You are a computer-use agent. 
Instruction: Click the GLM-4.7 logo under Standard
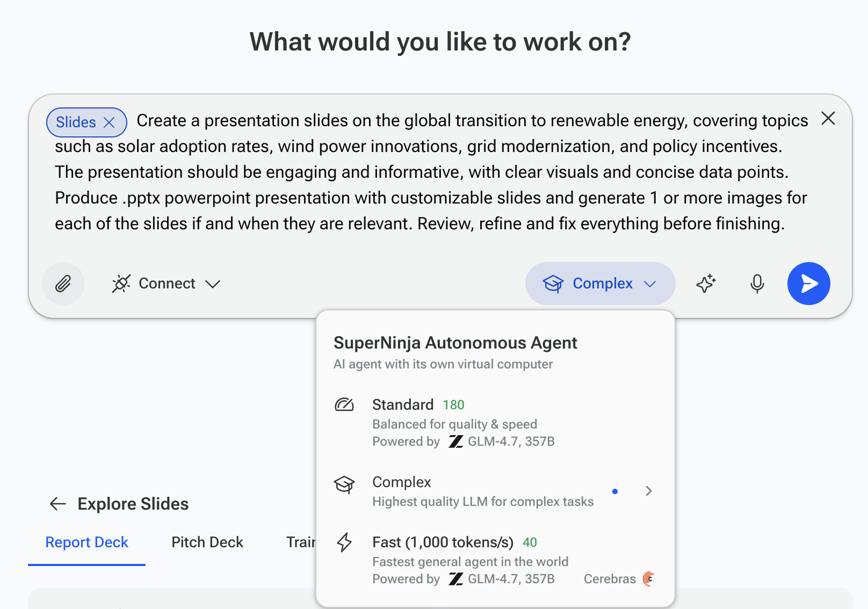tap(456, 441)
